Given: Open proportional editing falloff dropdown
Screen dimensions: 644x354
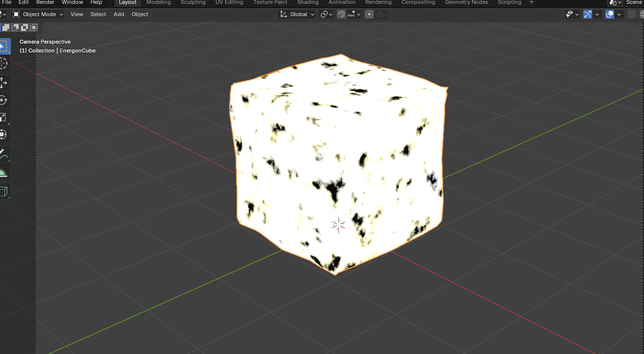Looking at the screenshot, I should point(382,14).
